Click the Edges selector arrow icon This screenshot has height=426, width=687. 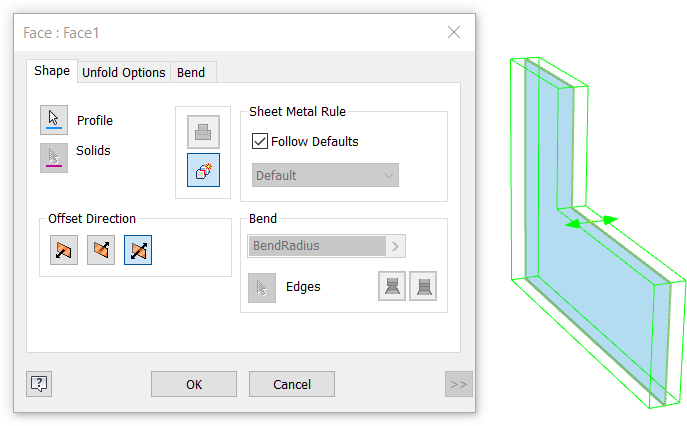(262, 288)
